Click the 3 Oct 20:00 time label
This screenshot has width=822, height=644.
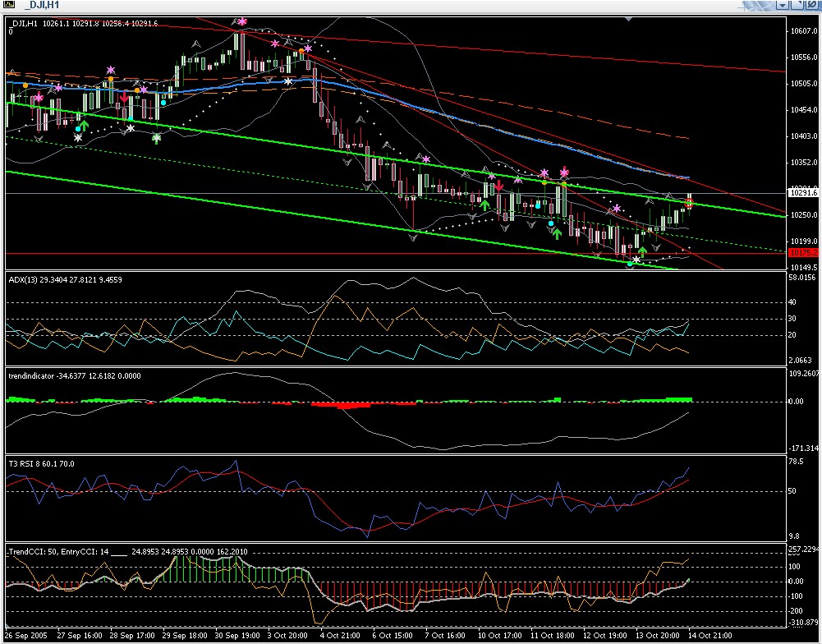point(289,636)
